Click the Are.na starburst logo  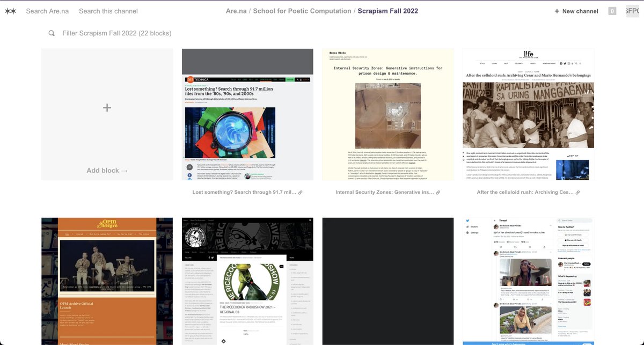coord(10,10)
